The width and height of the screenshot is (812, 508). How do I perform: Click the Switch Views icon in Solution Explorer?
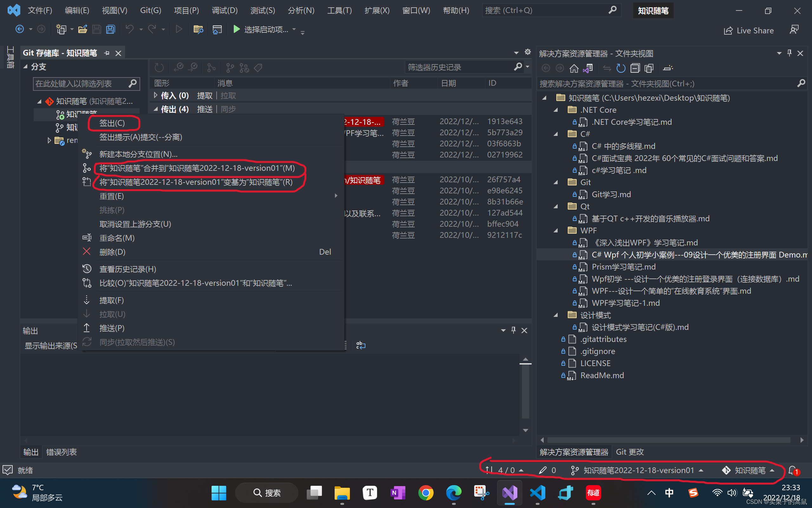click(587, 68)
